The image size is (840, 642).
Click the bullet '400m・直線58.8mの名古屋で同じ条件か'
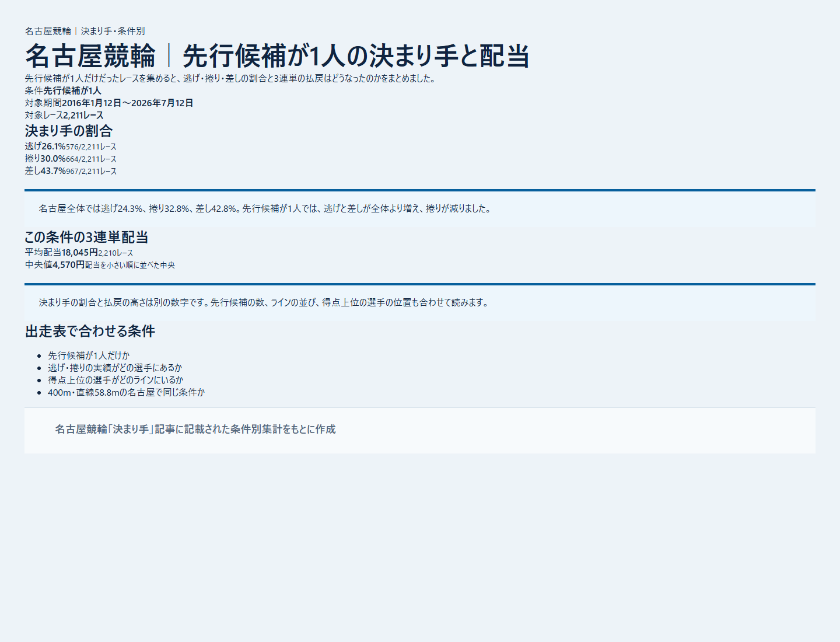(x=126, y=392)
